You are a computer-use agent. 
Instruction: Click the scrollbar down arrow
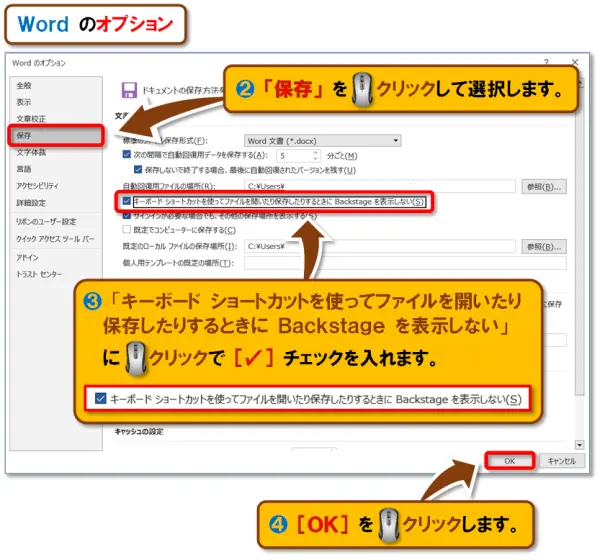pos(579,445)
